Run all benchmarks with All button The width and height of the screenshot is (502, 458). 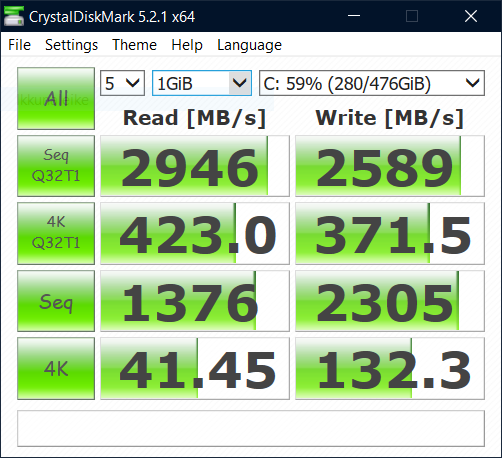(x=56, y=98)
